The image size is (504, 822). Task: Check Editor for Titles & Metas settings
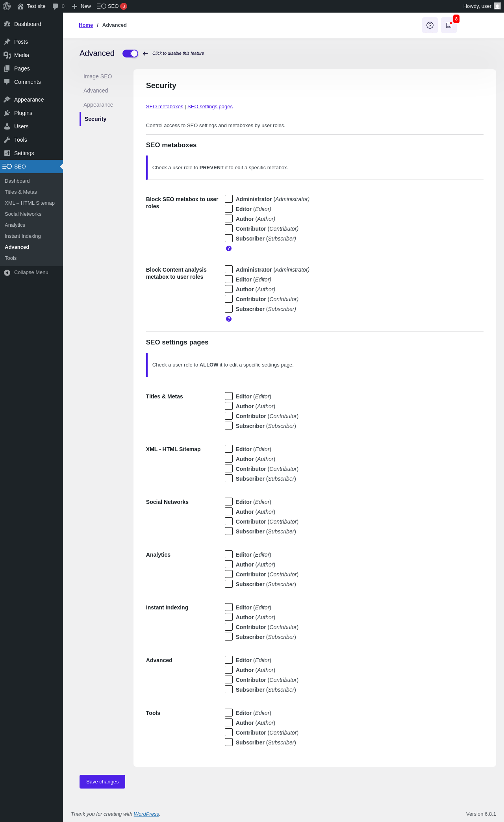(229, 396)
